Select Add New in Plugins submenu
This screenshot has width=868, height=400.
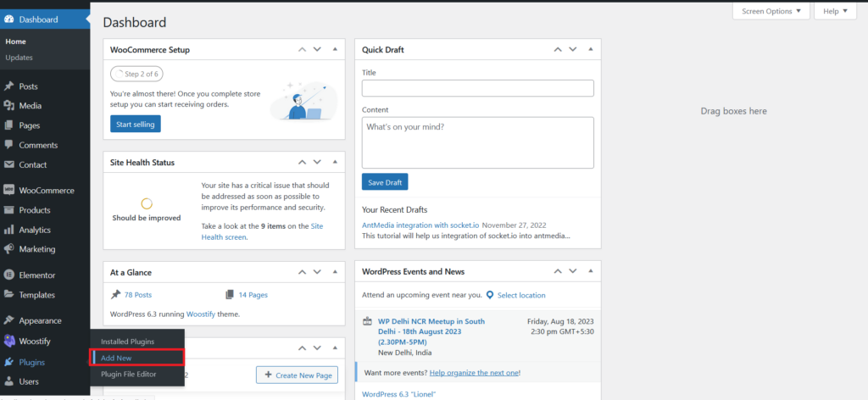tap(116, 358)
